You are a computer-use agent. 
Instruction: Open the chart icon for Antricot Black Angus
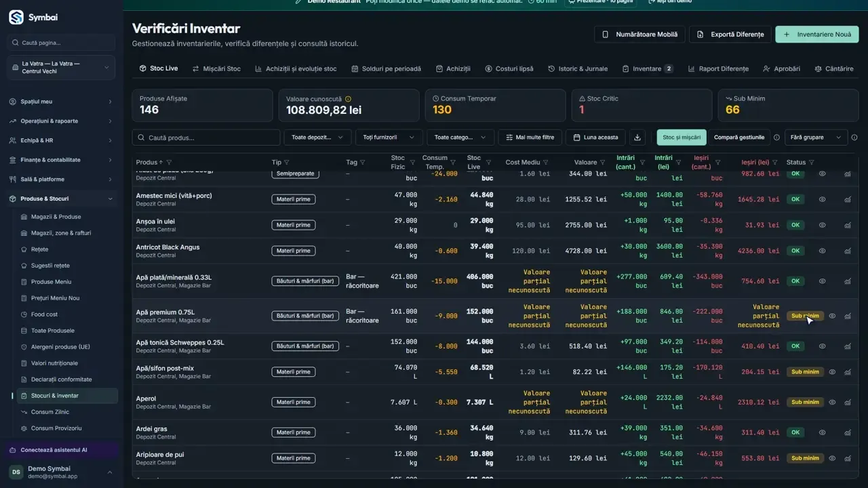tap(848, 251)
